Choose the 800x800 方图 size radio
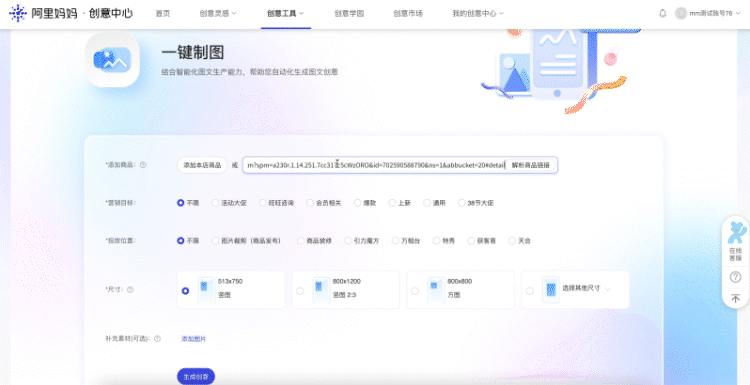 415,291
